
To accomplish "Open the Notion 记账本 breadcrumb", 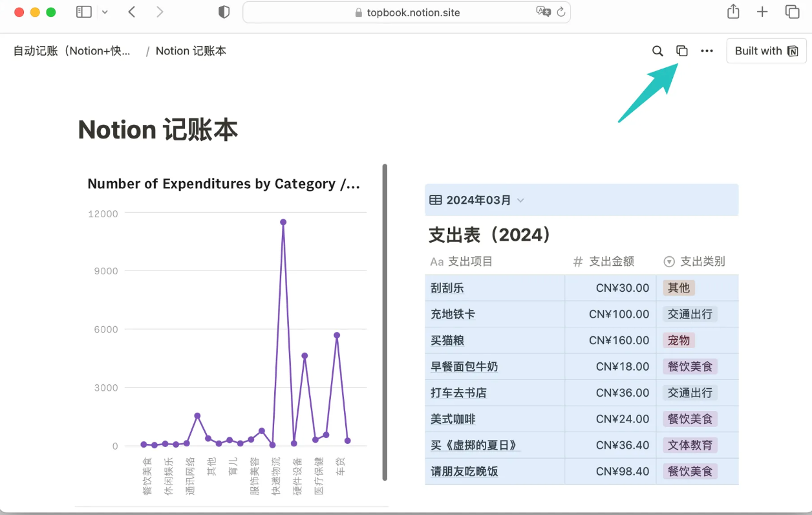I will [x=191, y=51].
